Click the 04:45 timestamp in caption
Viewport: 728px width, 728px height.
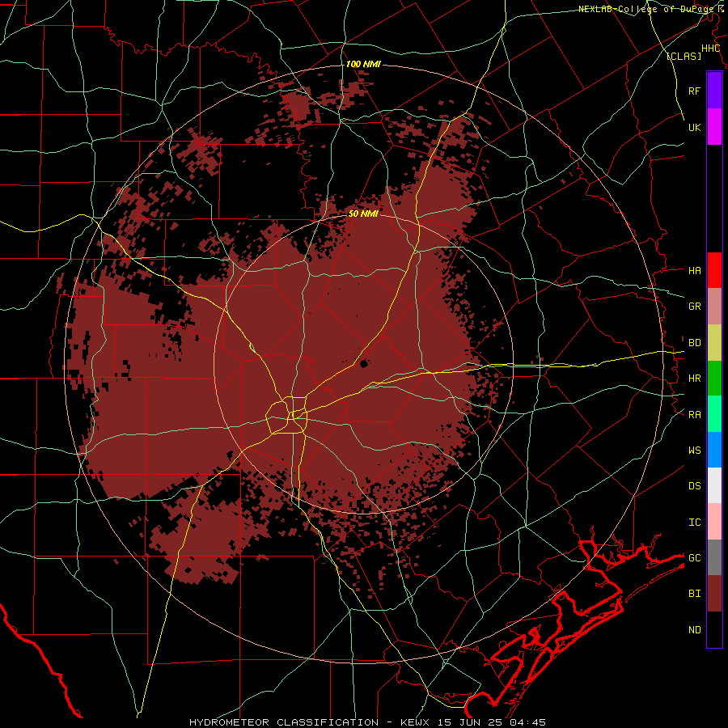click(527, 722)
